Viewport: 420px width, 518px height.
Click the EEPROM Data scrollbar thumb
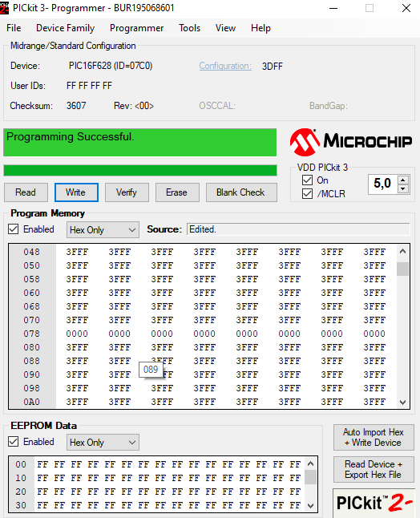311,477
